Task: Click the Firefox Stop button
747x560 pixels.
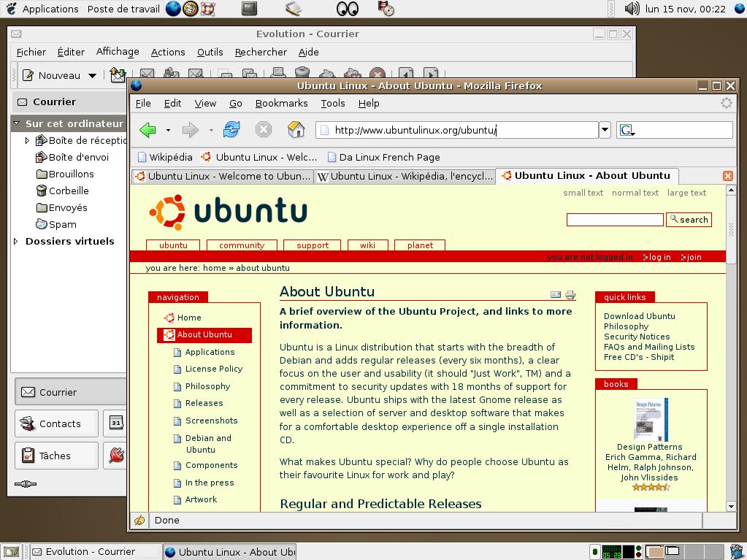Action: (263, 129)
